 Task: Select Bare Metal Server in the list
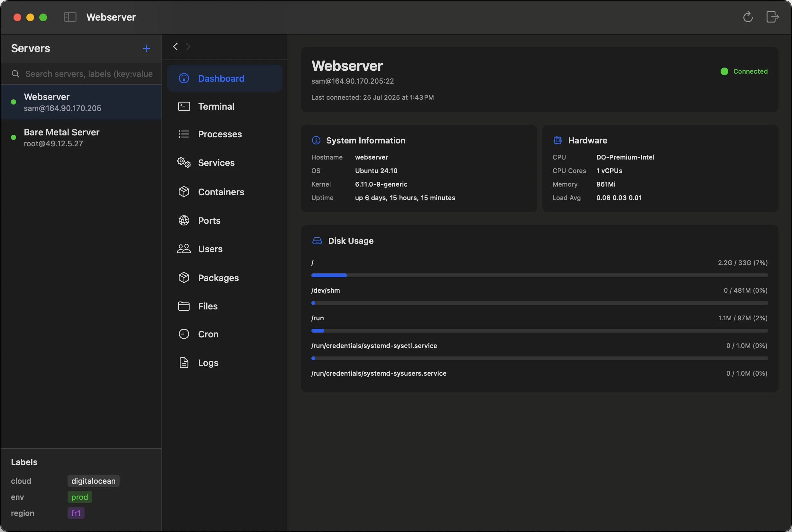click(81, 137)
